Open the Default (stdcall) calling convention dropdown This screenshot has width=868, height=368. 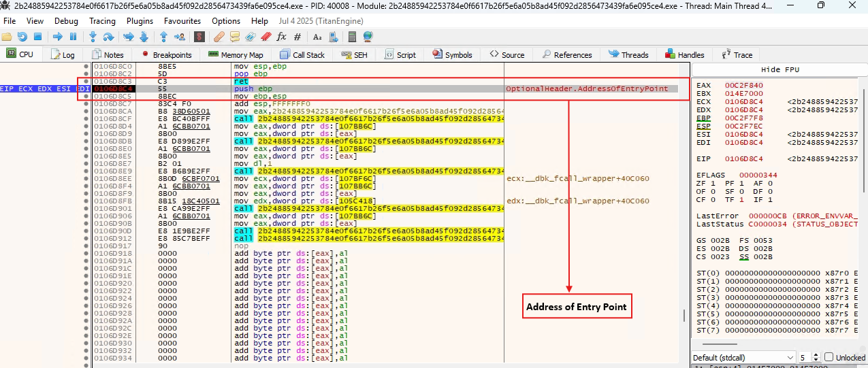pyautogui.click(x=743, y=357)
